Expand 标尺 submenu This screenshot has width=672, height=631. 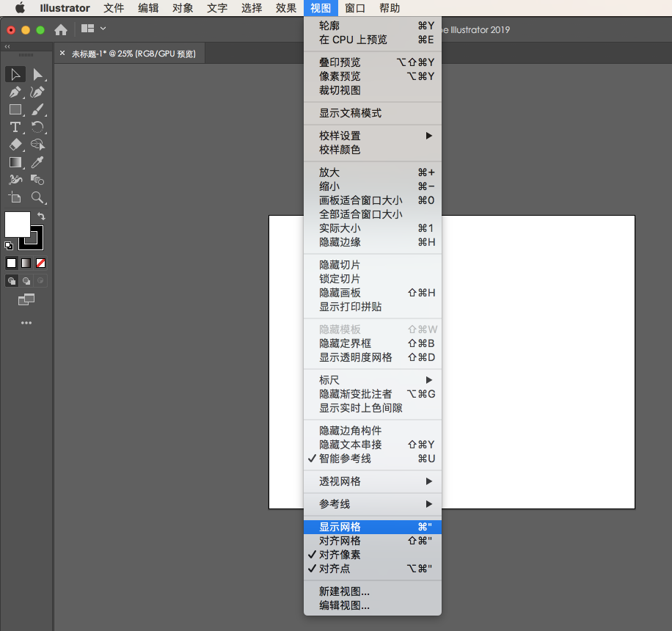coord(373,380)
